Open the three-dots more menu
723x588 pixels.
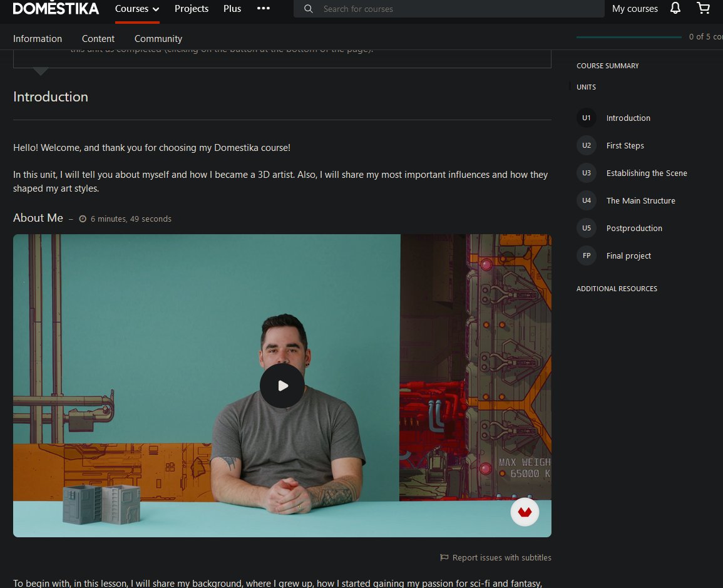click(x=264, y=8)
